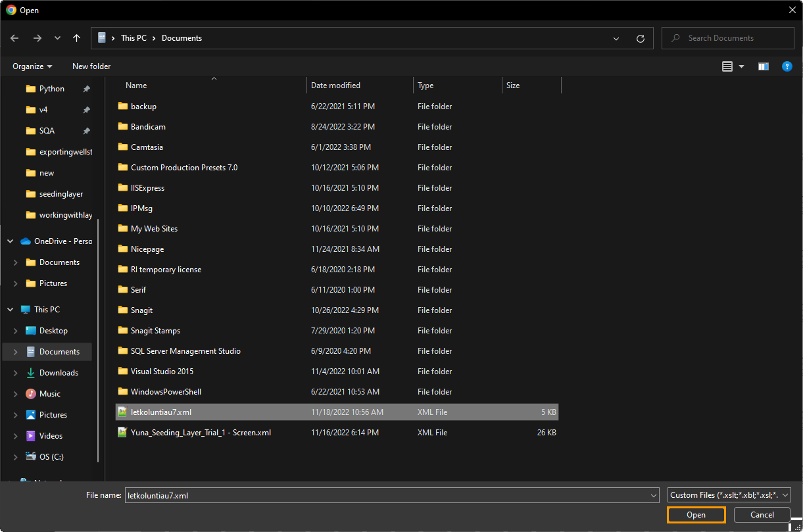The width and height of the screenshot is (803, 532).
Task: Open the Organize dropdown menu
Action: (32, 66)
